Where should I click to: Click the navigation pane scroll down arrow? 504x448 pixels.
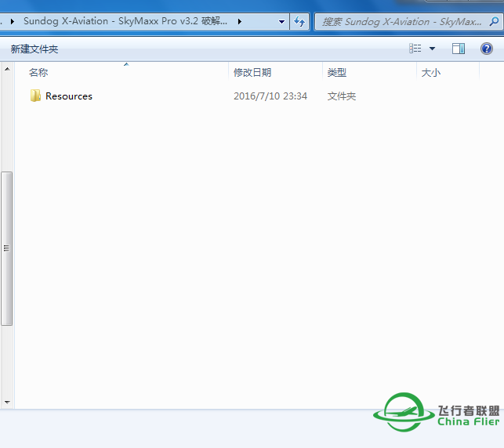point(7,402)
